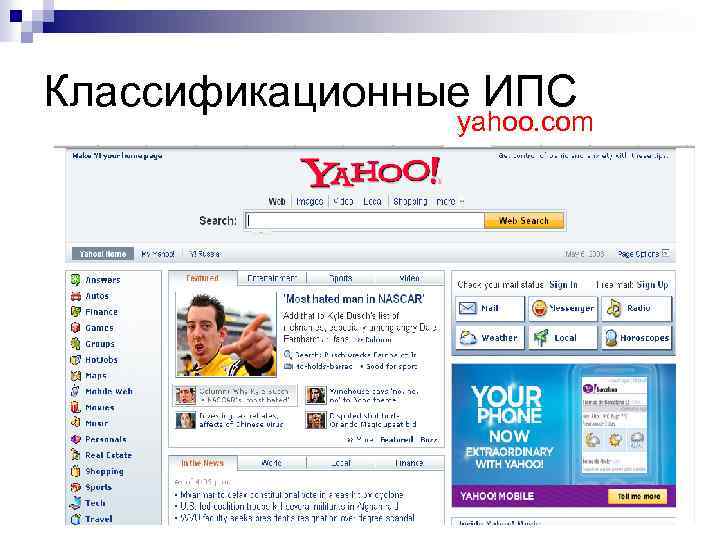This screenshot has height=540, width=720.
Task: Click the Local signpost icon
Action: (540, 338)
